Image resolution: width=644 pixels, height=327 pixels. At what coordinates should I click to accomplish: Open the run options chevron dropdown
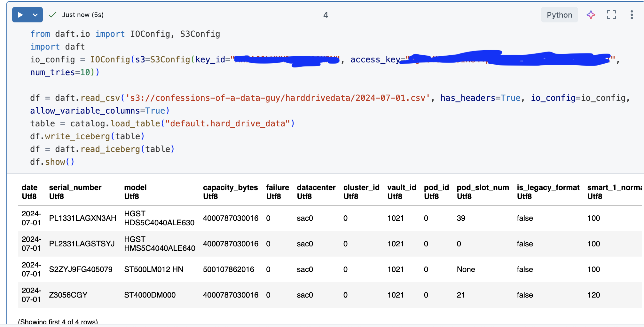35,14
